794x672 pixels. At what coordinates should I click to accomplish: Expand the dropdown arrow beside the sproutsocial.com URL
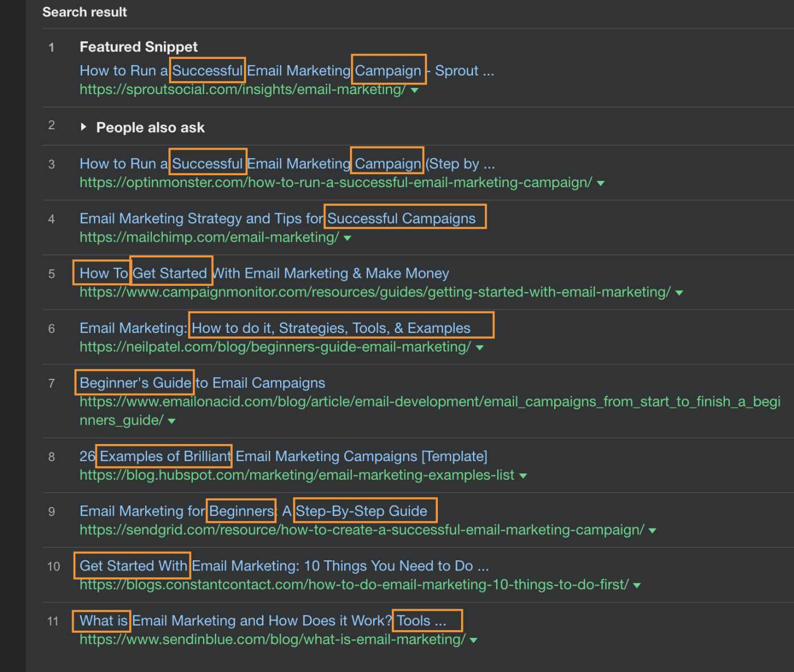click(415, 91)
